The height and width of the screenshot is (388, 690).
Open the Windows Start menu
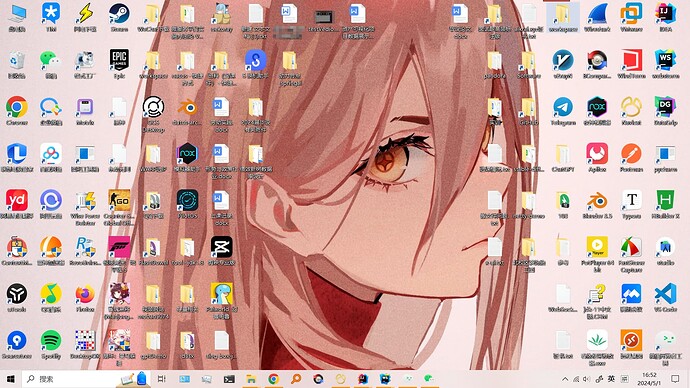(11, 379)
